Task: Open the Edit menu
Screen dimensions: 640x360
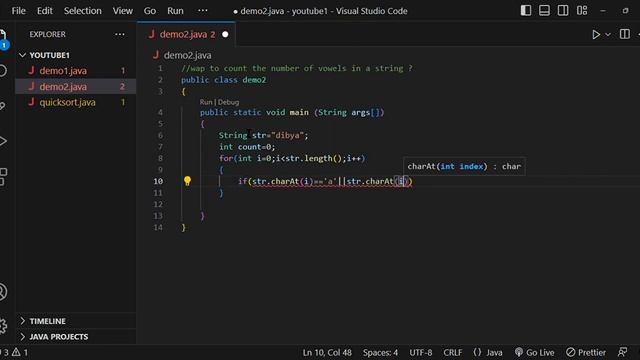Action: pyautogui.click(x=44, y=11)
